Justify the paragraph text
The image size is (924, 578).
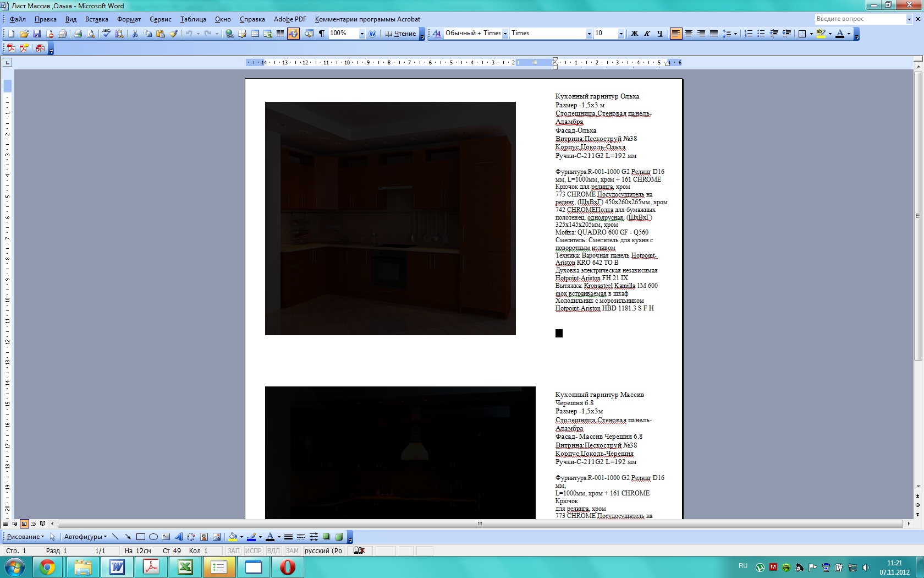tap(714, 34)
